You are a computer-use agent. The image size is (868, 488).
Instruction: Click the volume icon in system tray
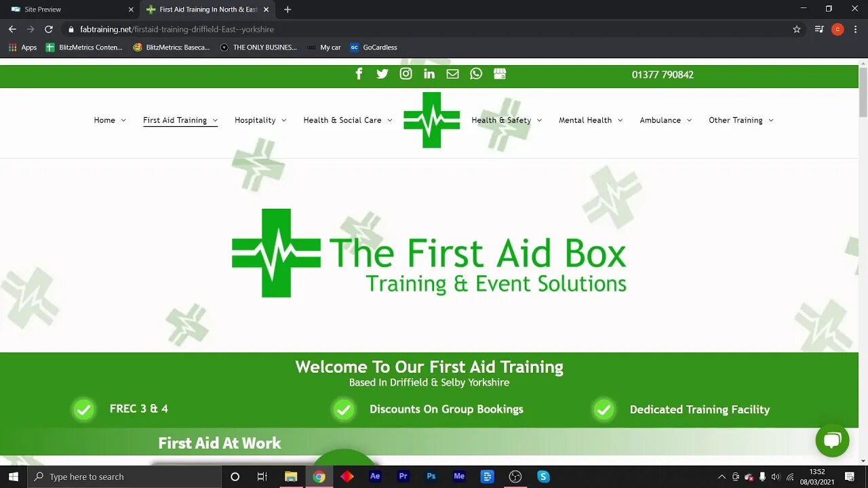point(776,476)
